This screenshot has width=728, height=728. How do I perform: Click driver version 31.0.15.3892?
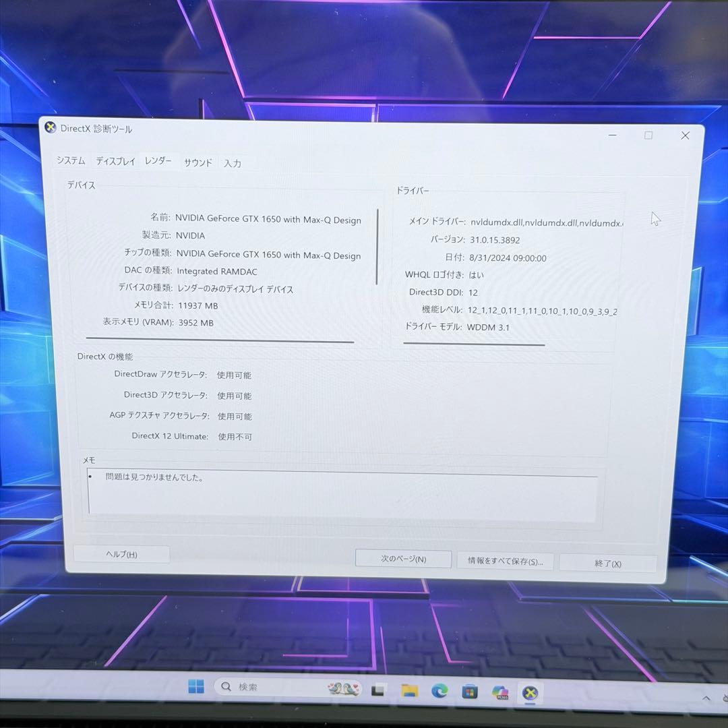pyautogui.click(x=495, y=240)
